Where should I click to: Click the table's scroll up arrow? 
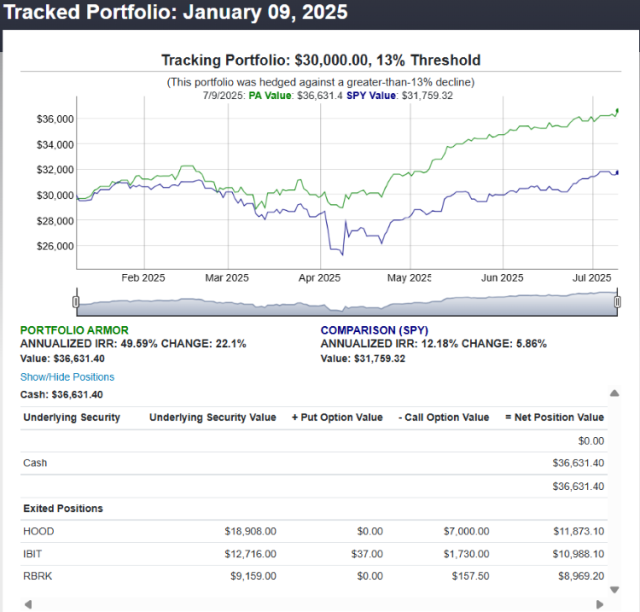(x=614, y=395)
